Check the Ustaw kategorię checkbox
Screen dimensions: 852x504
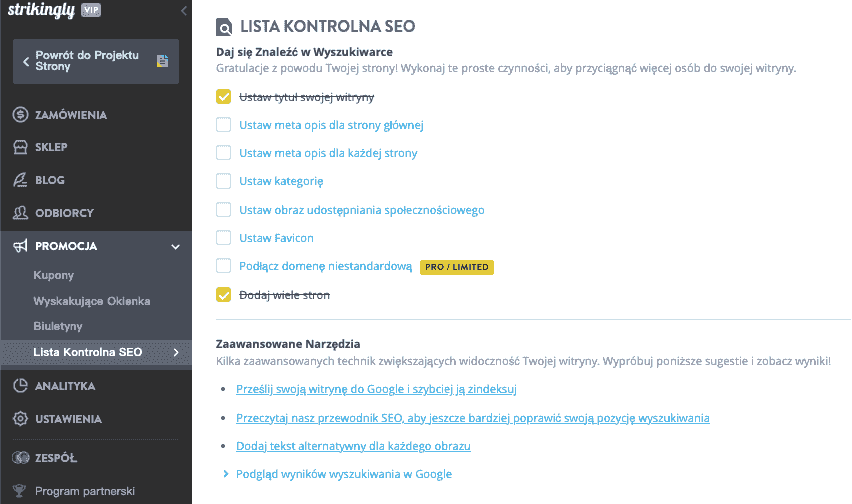[x=223, y=181]
